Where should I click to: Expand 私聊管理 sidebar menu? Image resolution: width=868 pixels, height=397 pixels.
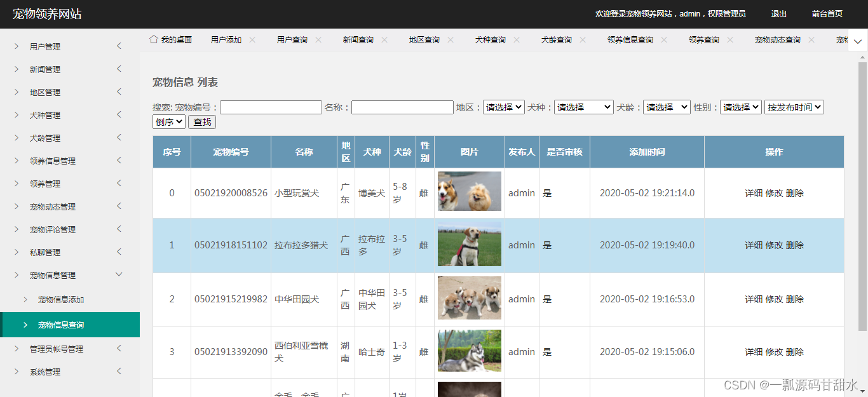point(70,252)
